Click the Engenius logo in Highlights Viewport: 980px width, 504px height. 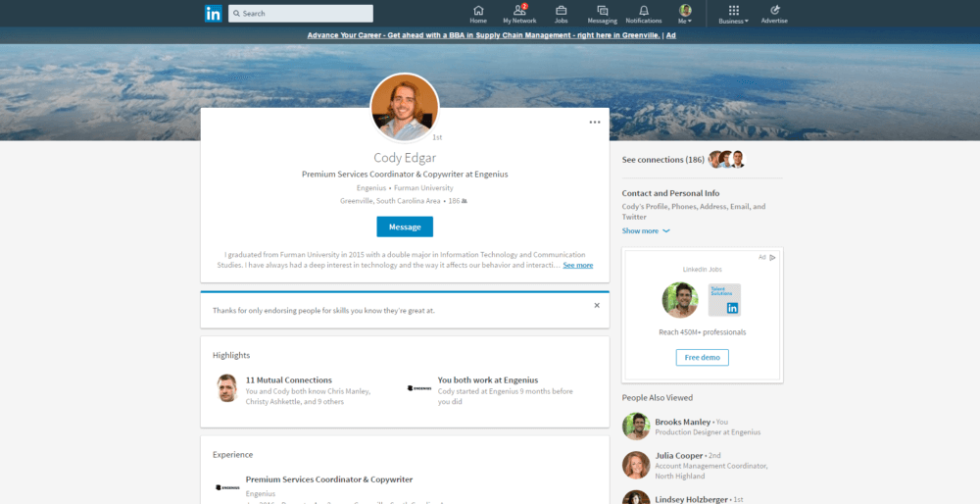419,388
